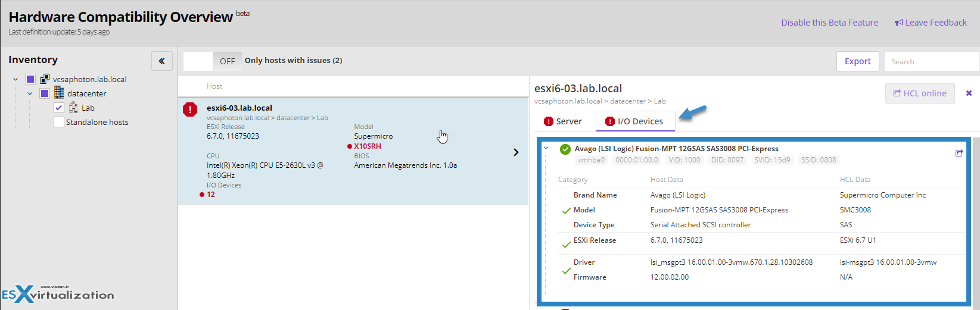Click the SMC3008 HCL model value
Screen dimensions: 980x310
point(855,210)
